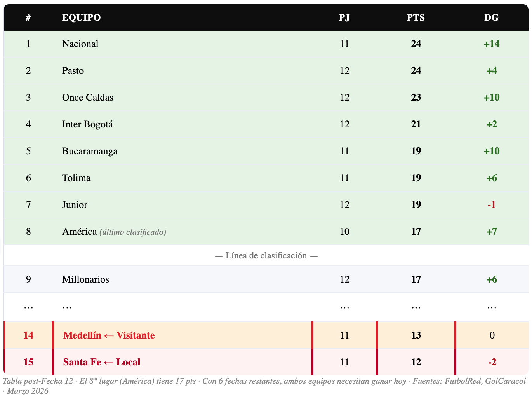Image resolution: width=532 pixels, height=398 pixels.
Task: Click the PTS column header
Action: (x=416, y=17)
